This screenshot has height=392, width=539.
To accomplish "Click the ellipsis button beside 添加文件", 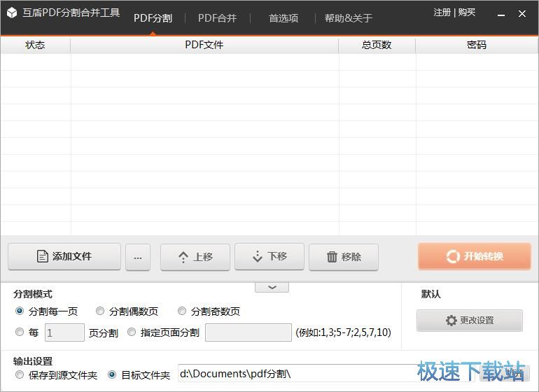I will 138,257.
